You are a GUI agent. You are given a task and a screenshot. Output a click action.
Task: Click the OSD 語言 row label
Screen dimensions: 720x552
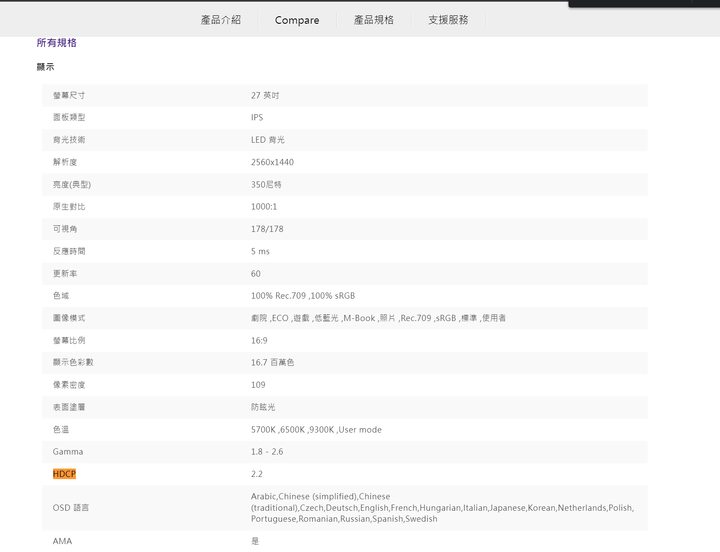71,508
